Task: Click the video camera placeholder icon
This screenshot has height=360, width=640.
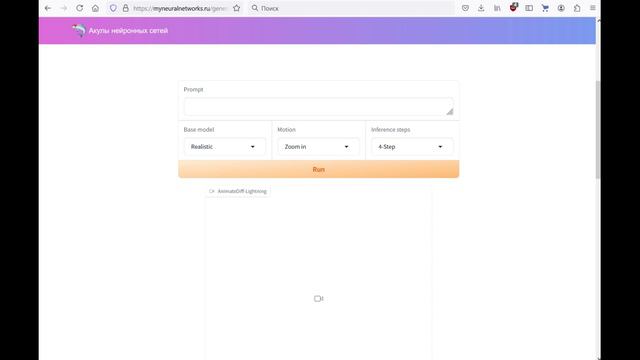Action: click(318, 299)
